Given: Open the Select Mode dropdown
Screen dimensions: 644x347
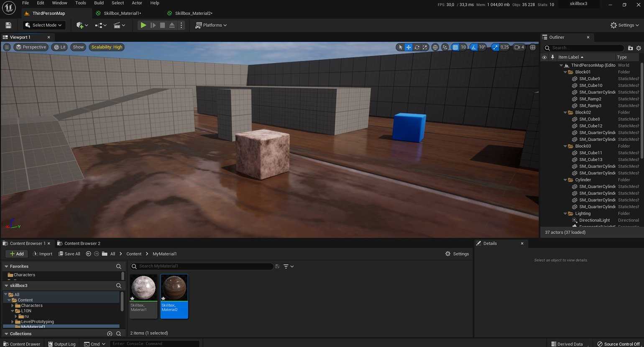Looking at the screenshot, I should tap(44, 25).
